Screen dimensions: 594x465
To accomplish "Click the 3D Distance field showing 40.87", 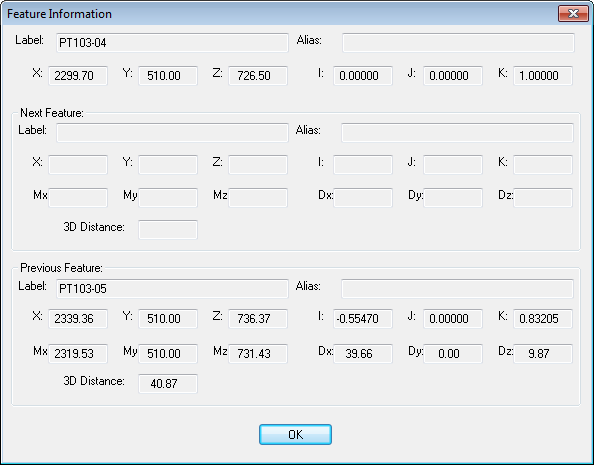I will pos(168,384).
